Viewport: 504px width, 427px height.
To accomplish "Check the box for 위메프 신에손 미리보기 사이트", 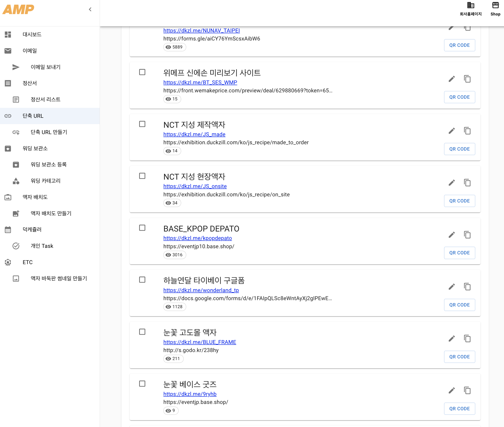I will pos(142,72).
